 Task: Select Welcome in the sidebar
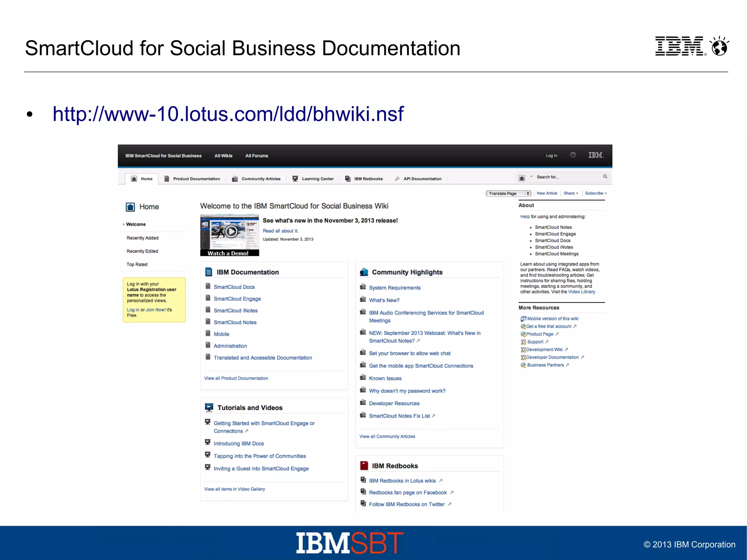136,224
